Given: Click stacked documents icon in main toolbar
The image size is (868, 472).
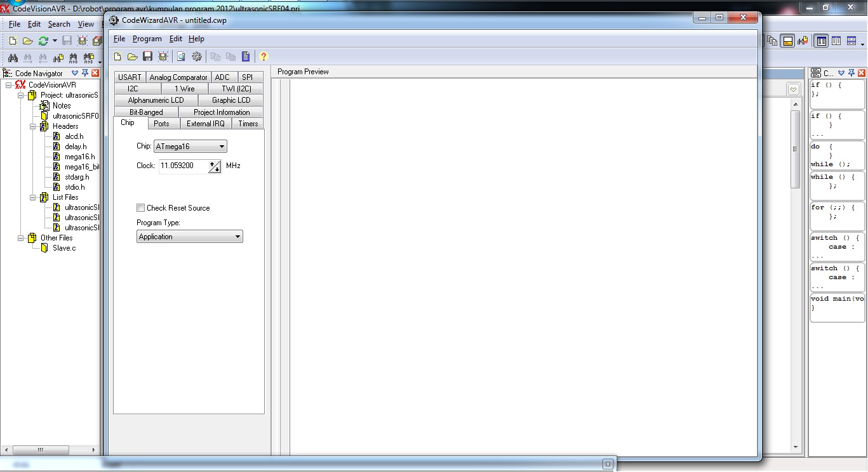Looking at the screenshot, I should (772, 41).
